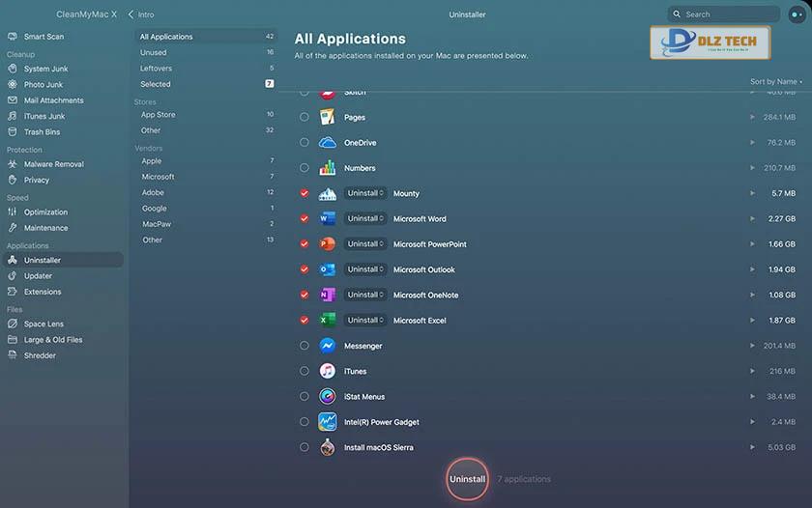812x508 pixels.
Task: Click the Optimization sliders icon
Action: [x=13, y=212]
